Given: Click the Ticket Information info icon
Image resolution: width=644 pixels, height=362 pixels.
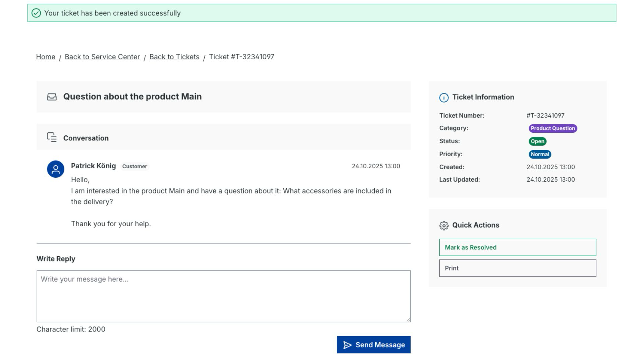Looking at the screenshot, I should (444, 98).
